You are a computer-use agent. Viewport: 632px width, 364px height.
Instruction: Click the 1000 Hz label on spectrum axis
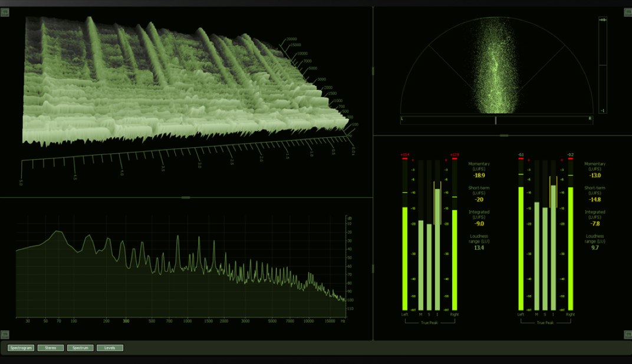[x=187, y=322]
